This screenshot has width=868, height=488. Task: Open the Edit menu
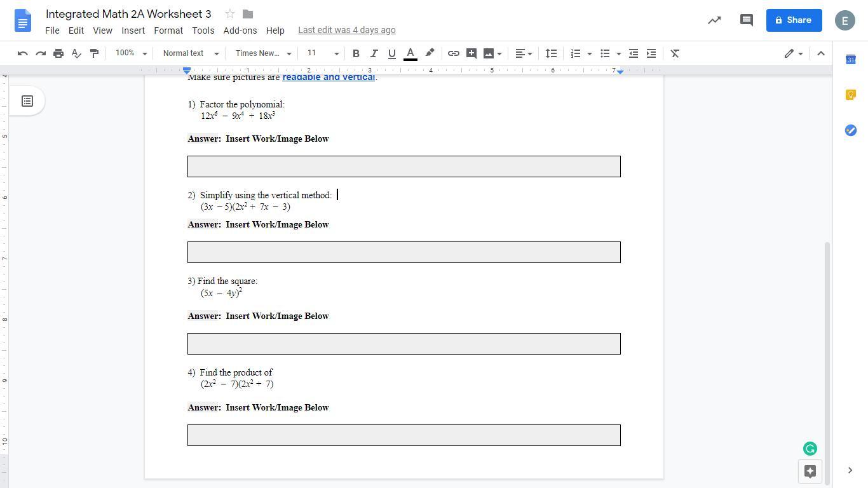76,30
